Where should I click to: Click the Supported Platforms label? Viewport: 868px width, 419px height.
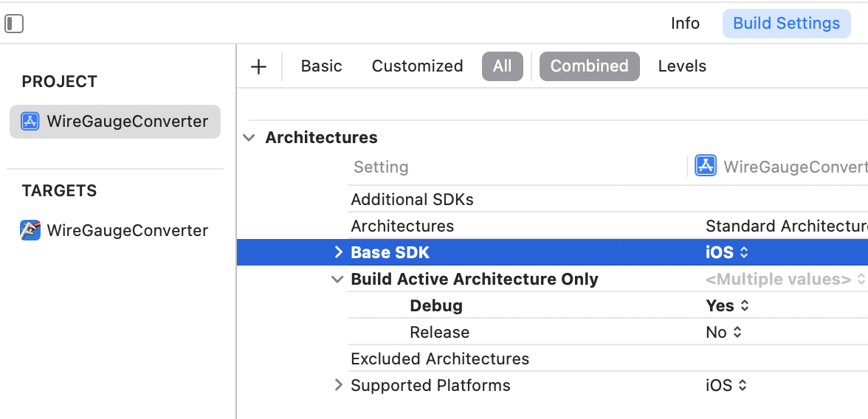tap(431, 385)
